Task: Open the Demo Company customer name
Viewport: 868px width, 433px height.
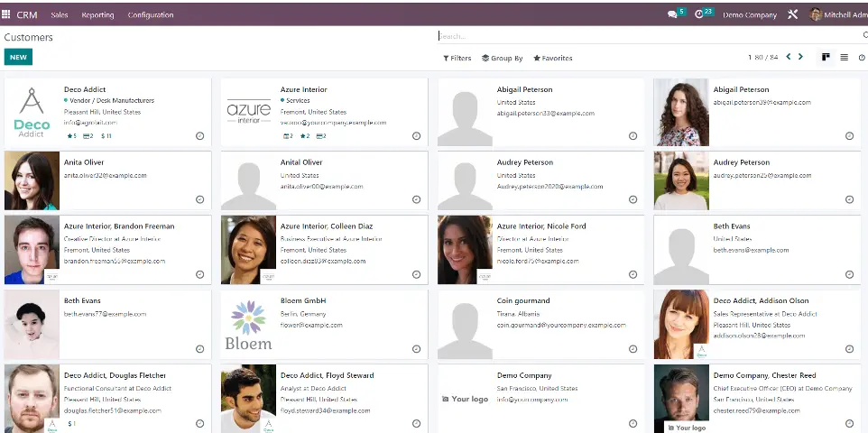Action: [524, 375]
